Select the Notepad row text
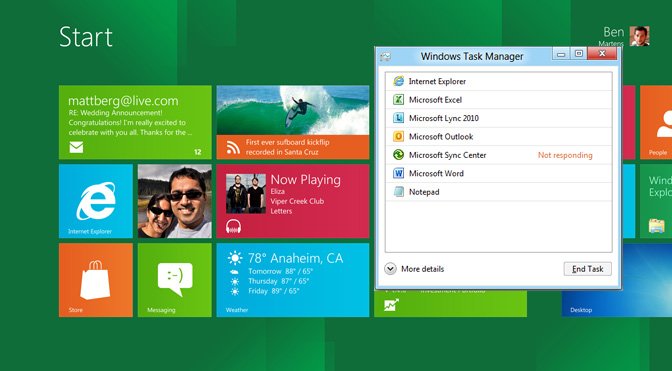672x371 pixels. [424, 192]
